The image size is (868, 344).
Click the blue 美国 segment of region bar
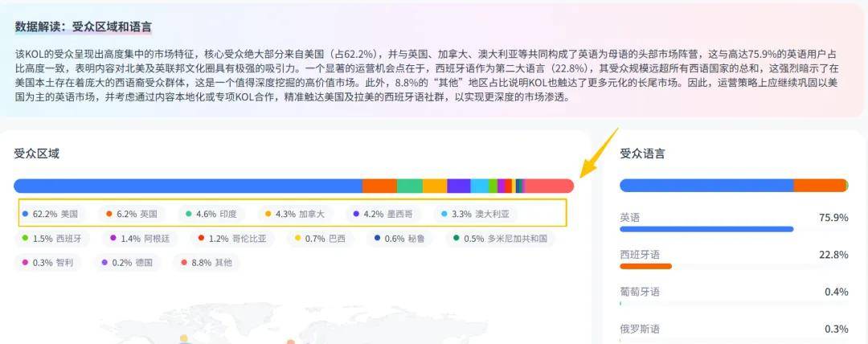187,186
